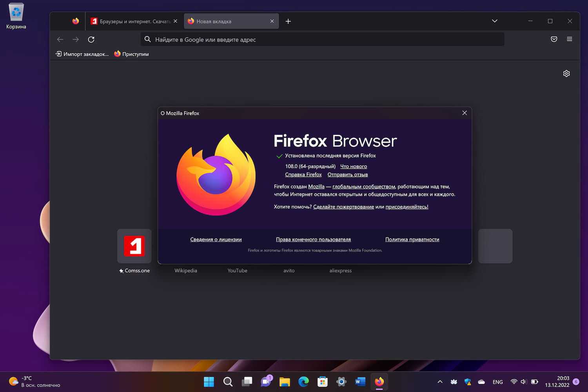Open the Pocket save icon
Screen dimensions: 588x392
pos(554,39)
